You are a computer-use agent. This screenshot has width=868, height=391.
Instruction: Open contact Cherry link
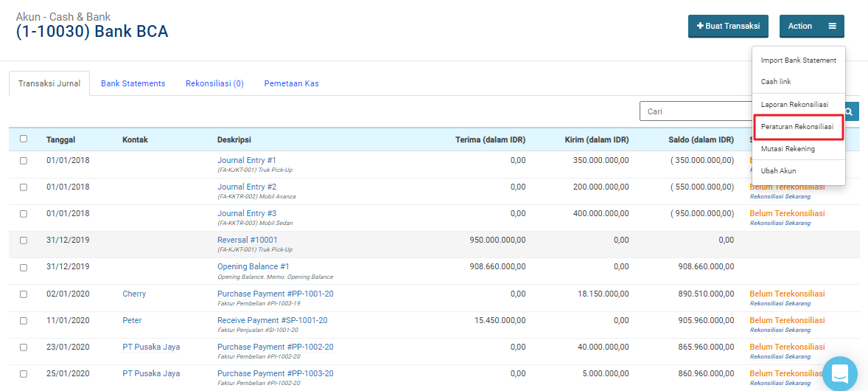[134, 294]
